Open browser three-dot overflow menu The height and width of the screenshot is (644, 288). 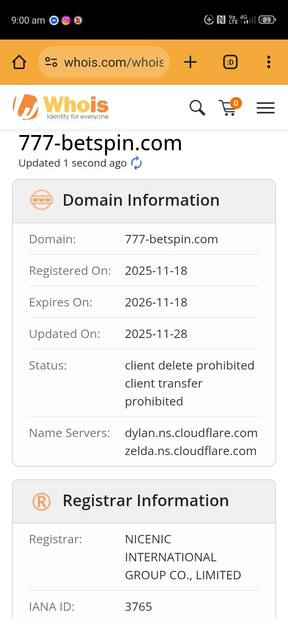268,62
